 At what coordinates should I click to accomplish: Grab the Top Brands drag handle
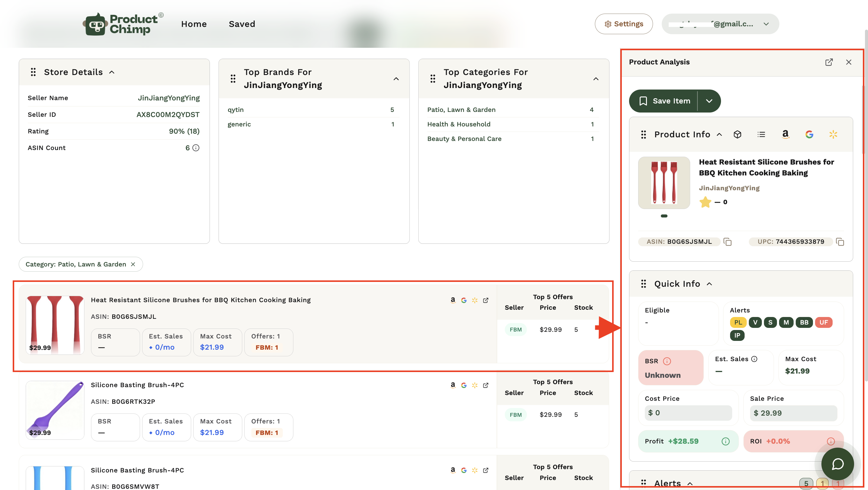233,79
